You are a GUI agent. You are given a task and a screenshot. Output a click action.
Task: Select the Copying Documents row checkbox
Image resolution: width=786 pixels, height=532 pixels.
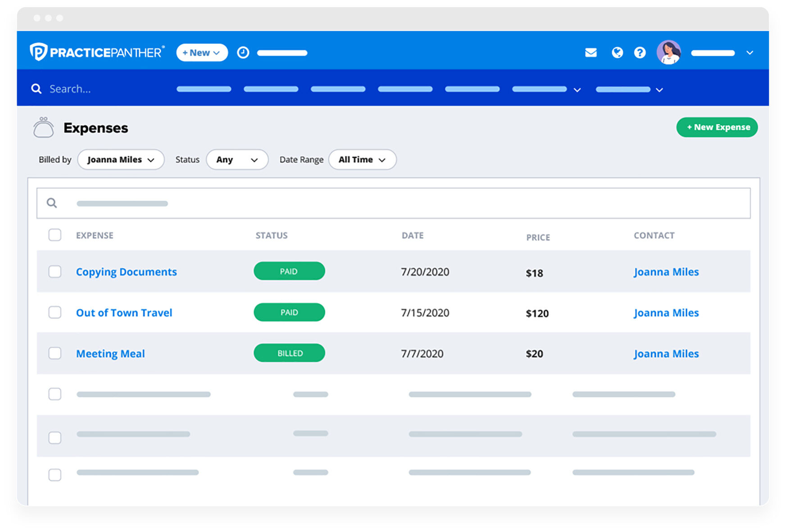pos(55,271)
